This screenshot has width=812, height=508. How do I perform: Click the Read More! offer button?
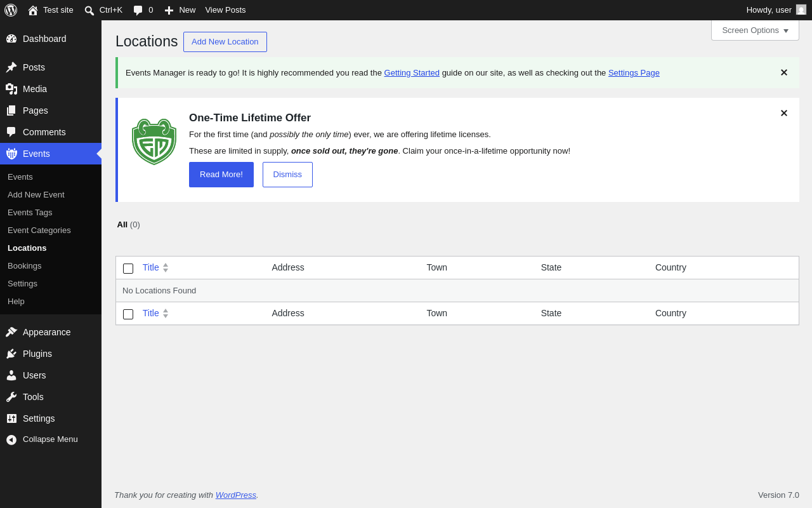tap(221, 175)
